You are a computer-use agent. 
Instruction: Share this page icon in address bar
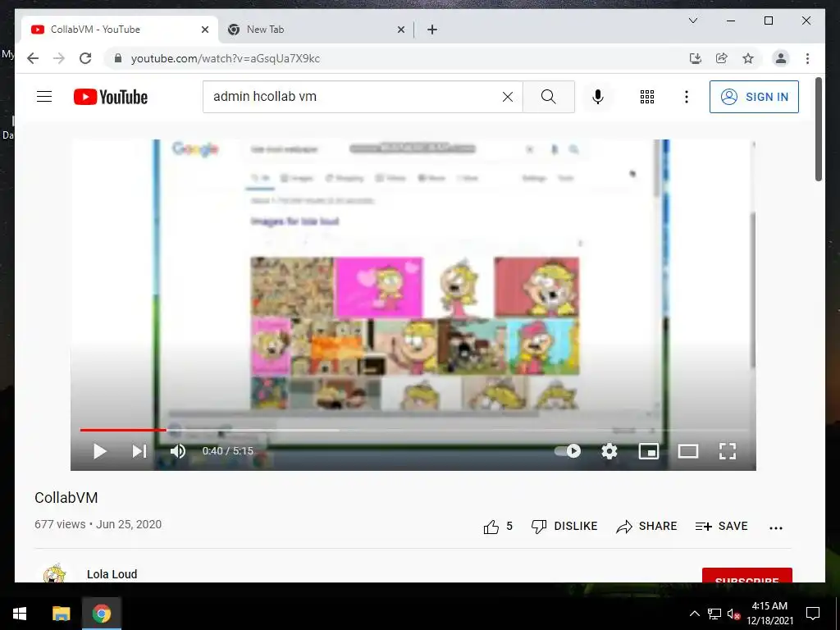(x=722, y=58)
